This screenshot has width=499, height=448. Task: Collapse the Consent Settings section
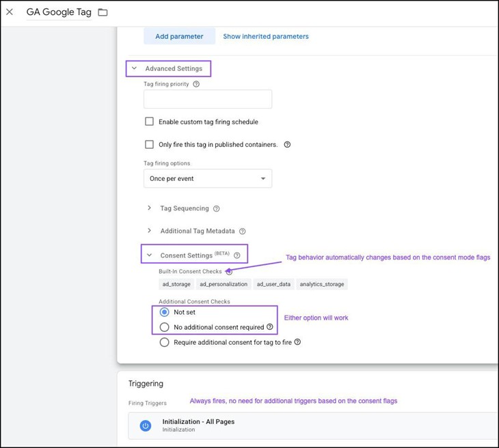(x=149, y=255)
